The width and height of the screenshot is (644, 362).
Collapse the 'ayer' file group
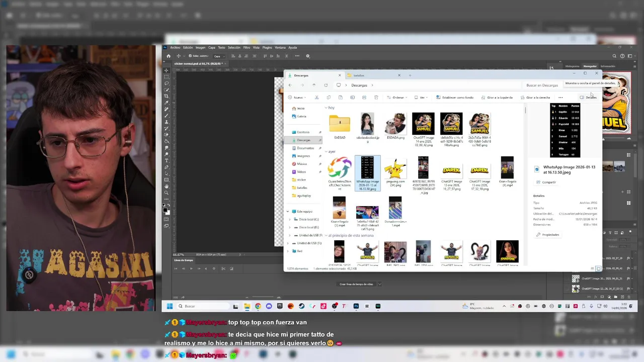pos(326,152)
